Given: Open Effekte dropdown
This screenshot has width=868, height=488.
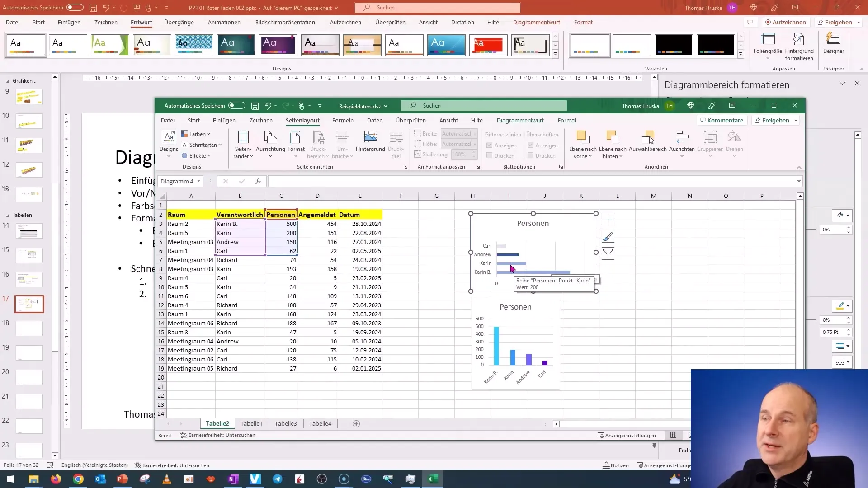Looking at the screenshot, I should 196,156.
